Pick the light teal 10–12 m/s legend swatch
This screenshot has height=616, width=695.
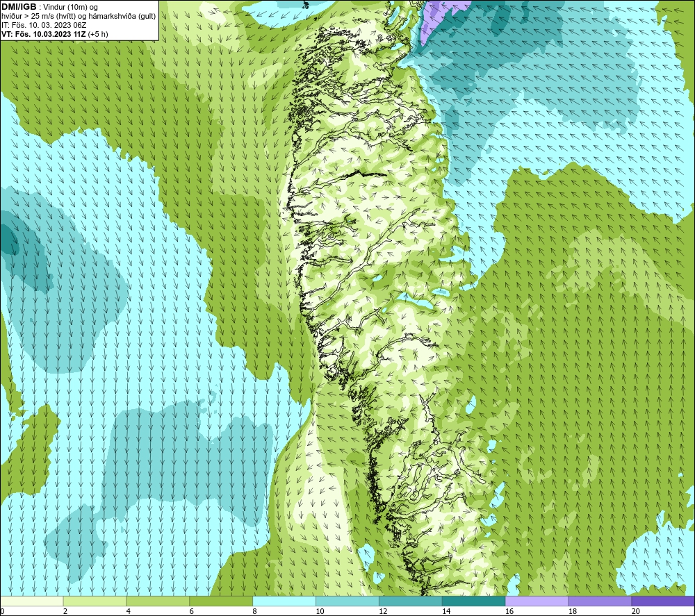pyautogui.click(x=347, y=601)
